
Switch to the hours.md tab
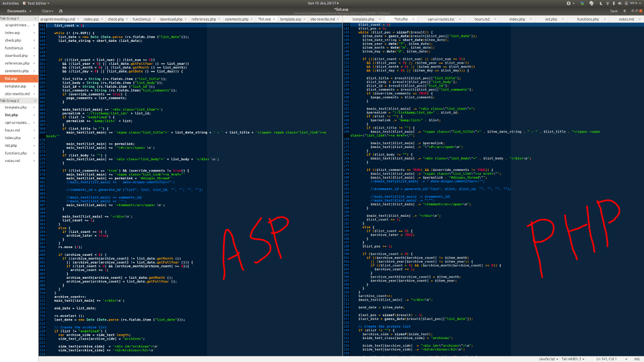482,20
